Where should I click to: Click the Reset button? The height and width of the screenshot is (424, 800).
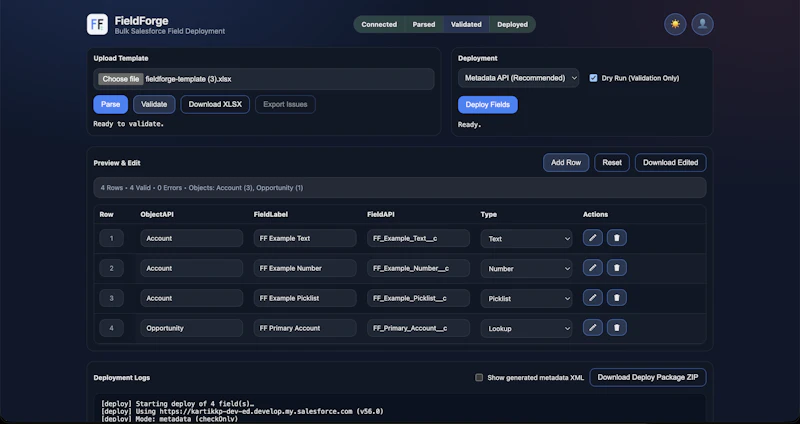612,163
